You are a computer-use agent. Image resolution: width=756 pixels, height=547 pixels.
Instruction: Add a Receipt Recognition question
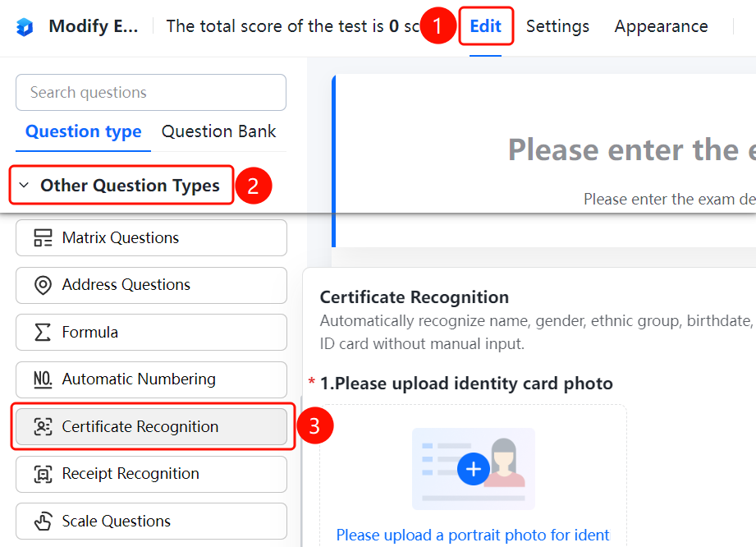coord(151,474)
